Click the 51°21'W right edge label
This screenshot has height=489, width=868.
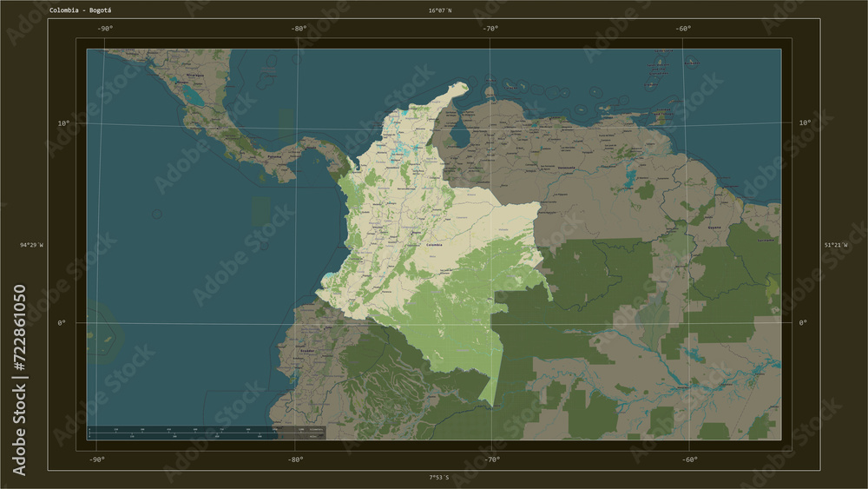point(836,245)
